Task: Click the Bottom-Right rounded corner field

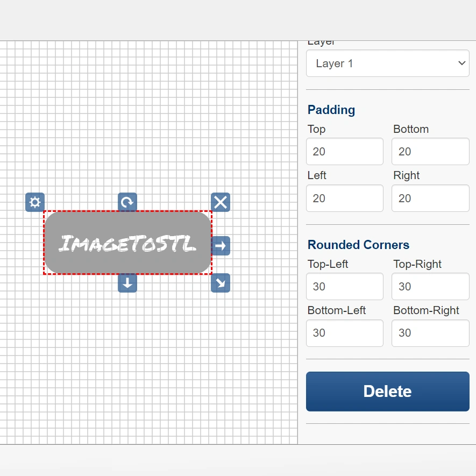Action: pos(430,333)
